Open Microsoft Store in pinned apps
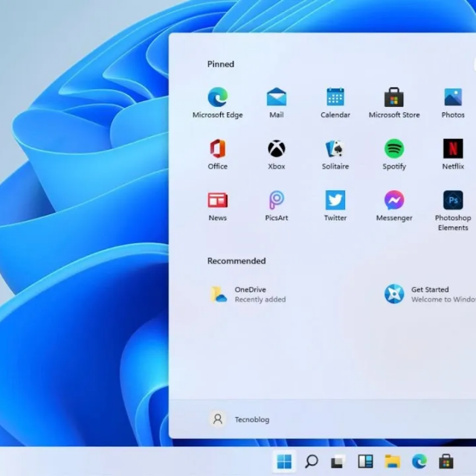This screenshot has width=476, height=476. (x=394, y=103)
